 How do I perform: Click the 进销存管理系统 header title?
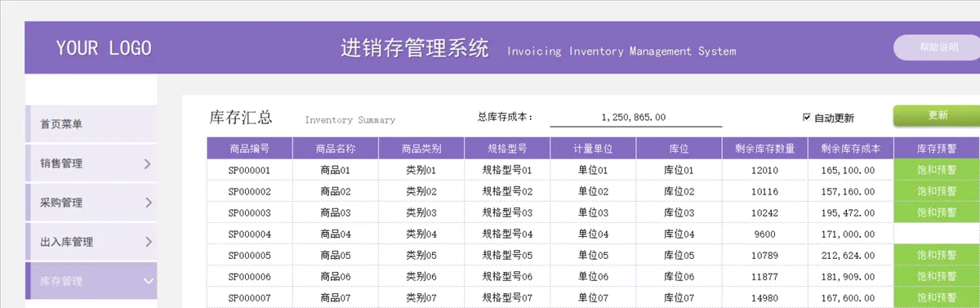[x=415, y=48]
